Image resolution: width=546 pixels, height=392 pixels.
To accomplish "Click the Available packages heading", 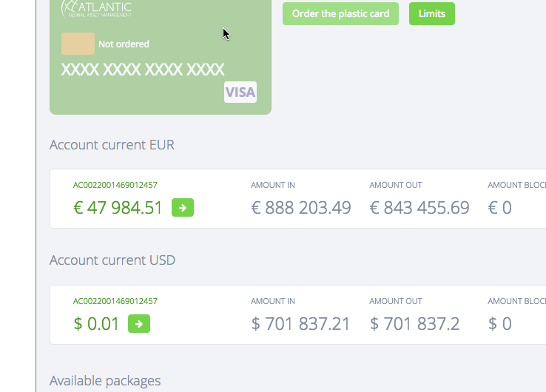I will click(x=104, y=381).
